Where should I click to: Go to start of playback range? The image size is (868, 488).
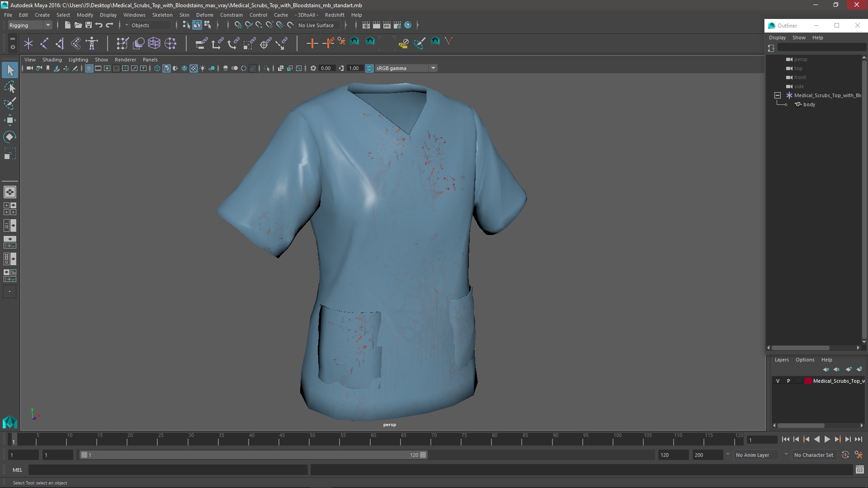click(785, 439)
